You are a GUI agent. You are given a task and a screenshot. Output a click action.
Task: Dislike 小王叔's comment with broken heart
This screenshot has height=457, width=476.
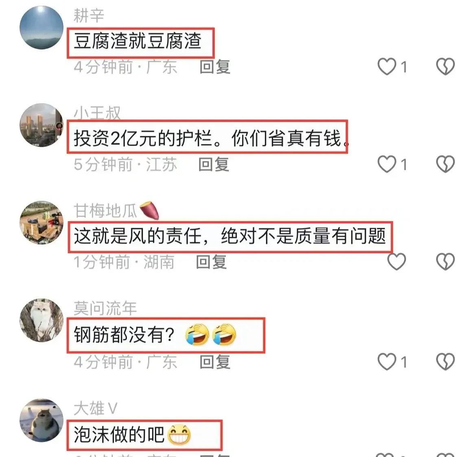445,164
